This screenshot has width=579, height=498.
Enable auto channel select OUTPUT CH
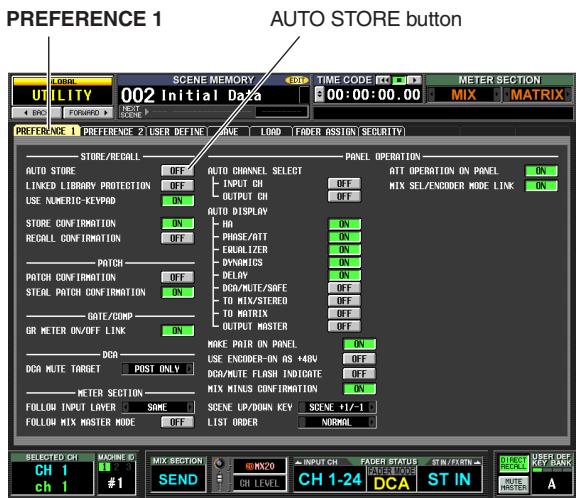(x=344, y=196)
